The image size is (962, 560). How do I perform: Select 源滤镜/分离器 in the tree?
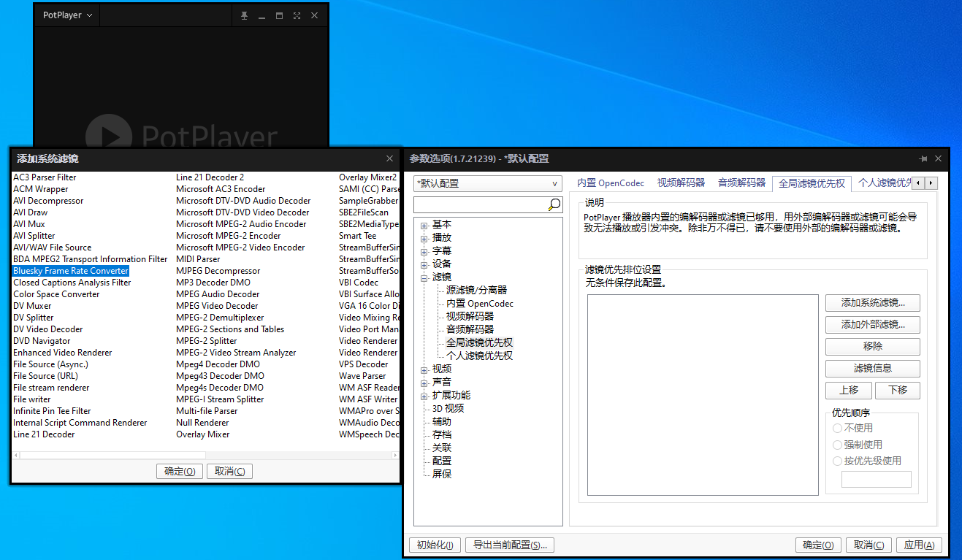476,290
